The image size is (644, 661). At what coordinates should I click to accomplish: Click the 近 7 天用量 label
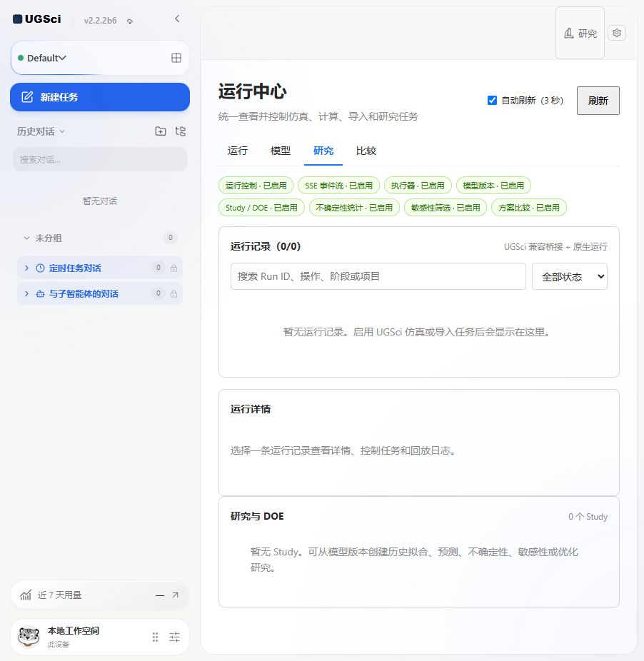59,595
